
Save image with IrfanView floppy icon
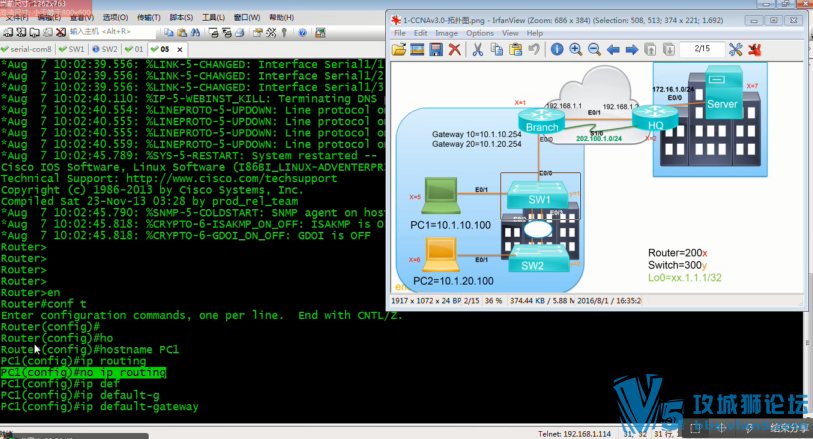click(x=436, y=50)
